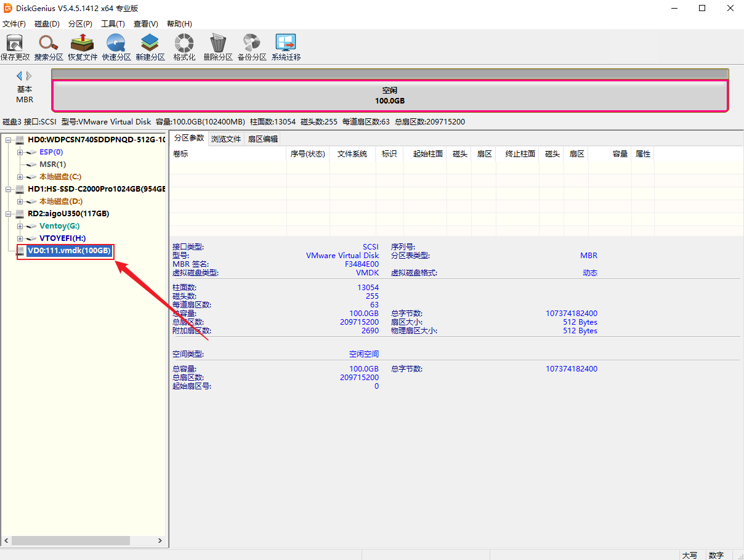Viewport: 744px width, 560px height.
Task: Click the 附加扇区数 value 2690
Action: (370, 331)
